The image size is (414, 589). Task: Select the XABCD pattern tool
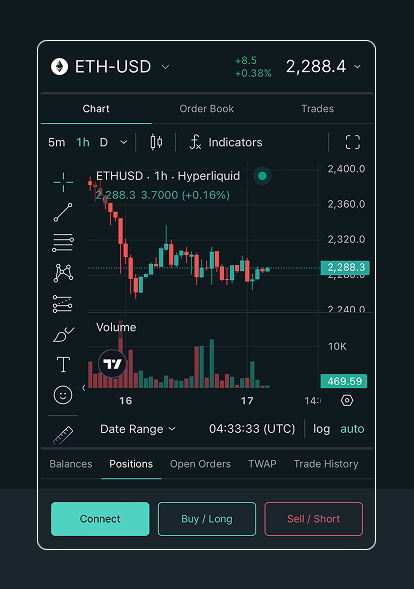[63, 273]
